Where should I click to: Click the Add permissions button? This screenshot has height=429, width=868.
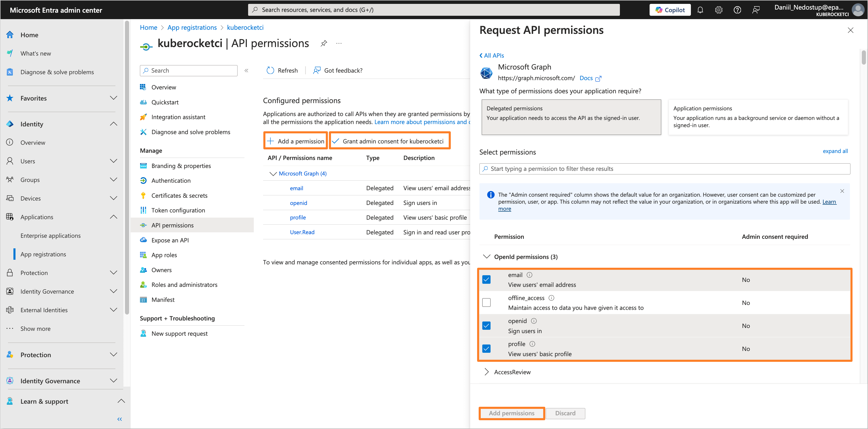tap(511, 413)
